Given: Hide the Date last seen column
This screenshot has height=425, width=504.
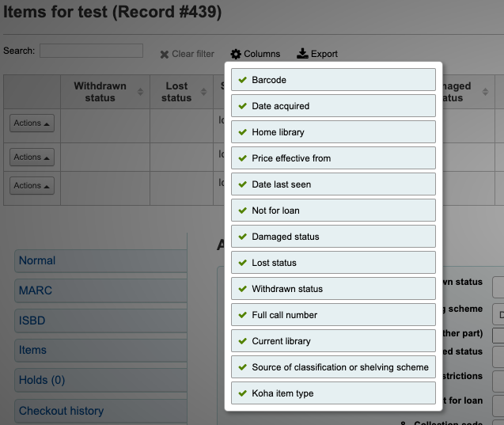Looking at the screenshot, I should [333, 184].
